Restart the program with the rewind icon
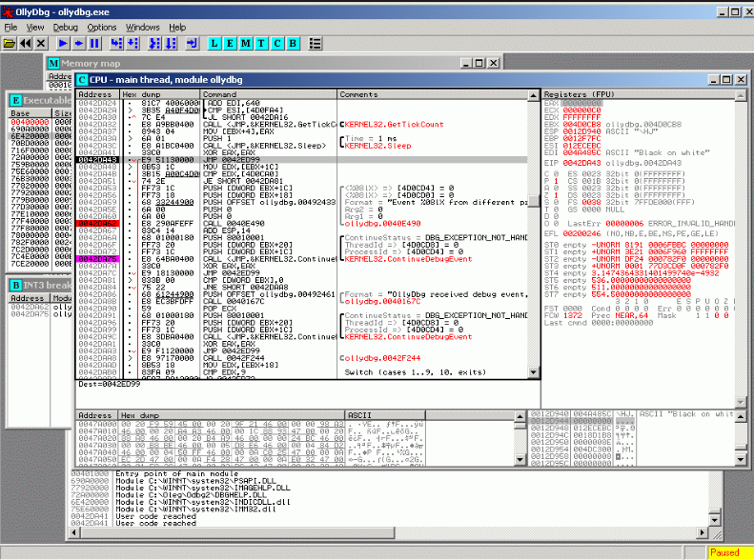 (25, 44)
